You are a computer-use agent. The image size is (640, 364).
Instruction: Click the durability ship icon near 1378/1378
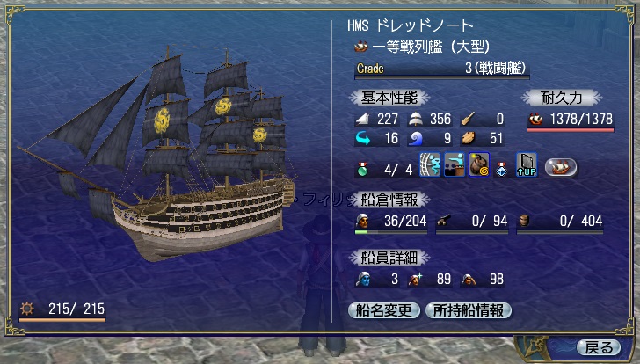pos(535,119)
